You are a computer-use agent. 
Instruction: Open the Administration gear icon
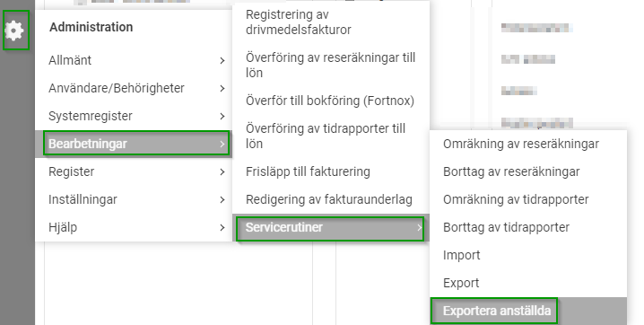(15, 31)
